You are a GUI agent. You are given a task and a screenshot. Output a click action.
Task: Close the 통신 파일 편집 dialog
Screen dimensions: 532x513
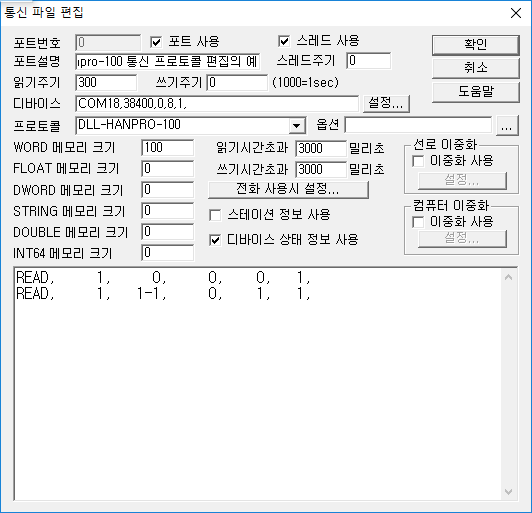(x=516, y=13)
